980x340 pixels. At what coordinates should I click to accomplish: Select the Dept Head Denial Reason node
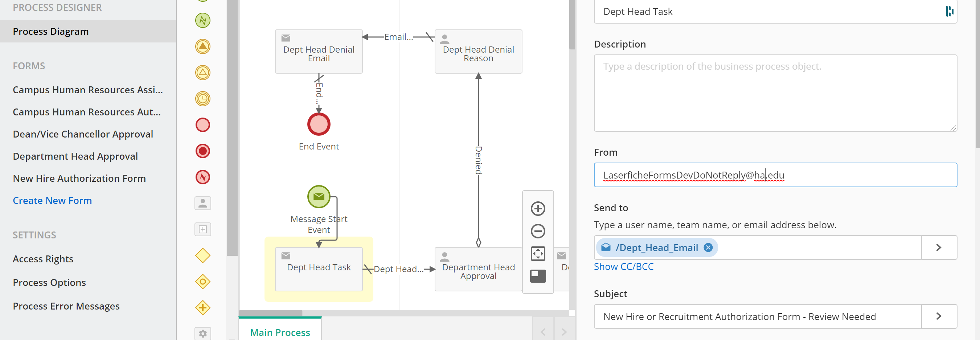click(x=478, y=51)
